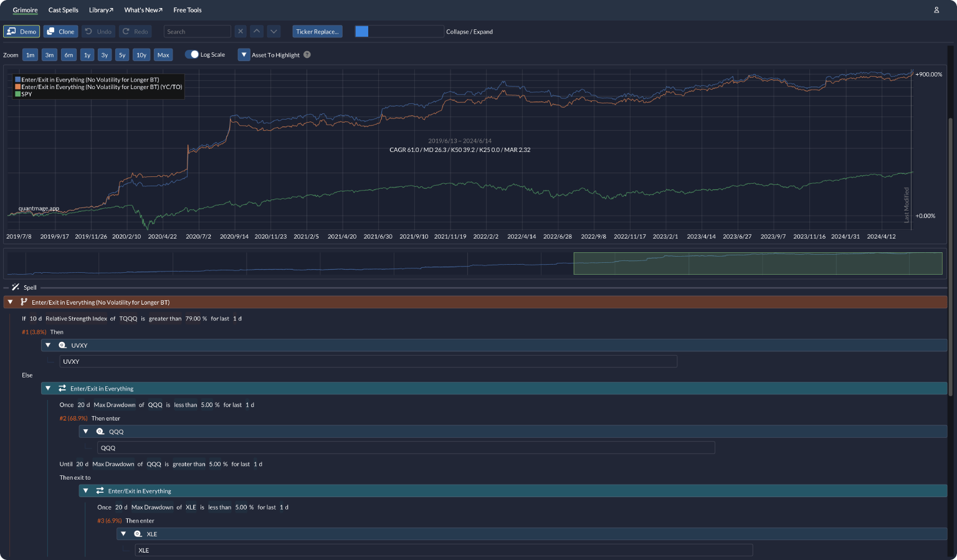Click the Demo button
The image size is (957, 560).
coord(21,31)
